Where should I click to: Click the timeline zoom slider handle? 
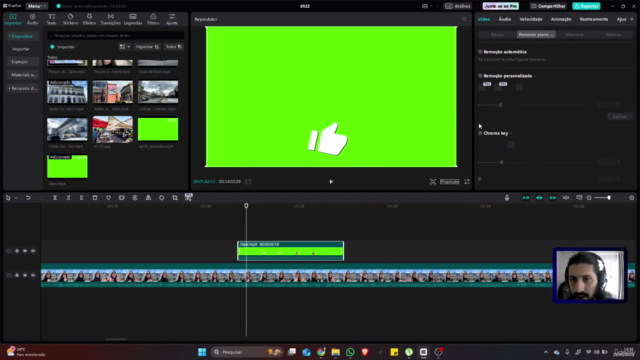[x=609, y=198]
